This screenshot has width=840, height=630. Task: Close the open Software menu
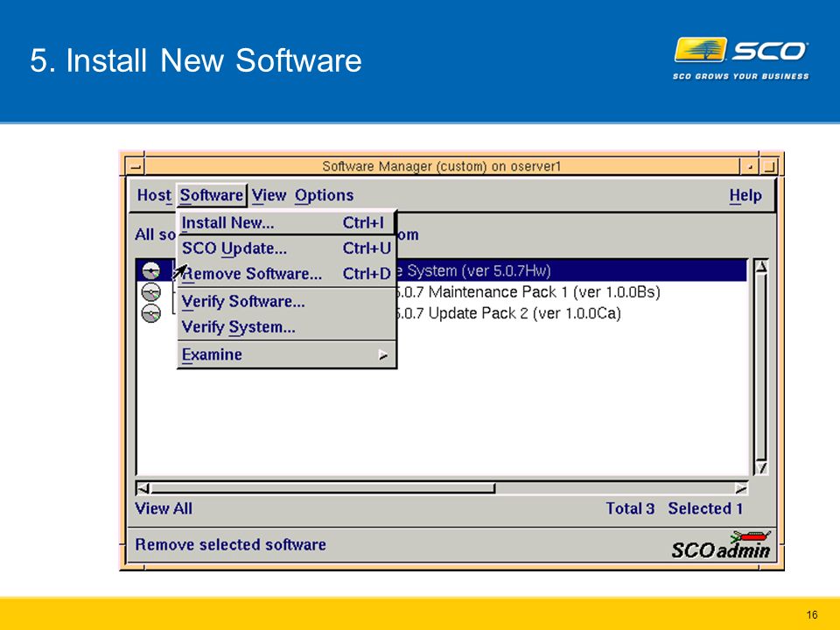pos(211,195)
